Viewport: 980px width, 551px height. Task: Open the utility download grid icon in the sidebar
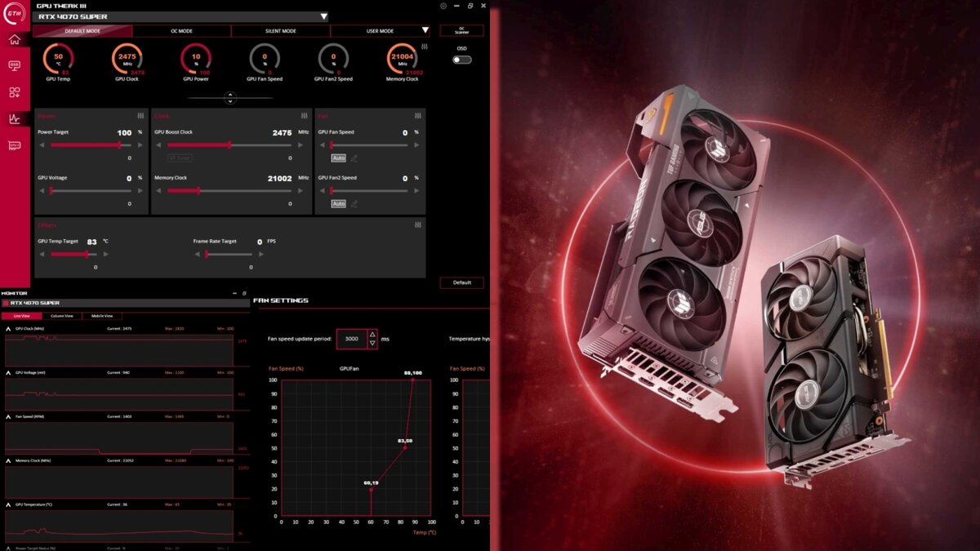click(15, 92)
